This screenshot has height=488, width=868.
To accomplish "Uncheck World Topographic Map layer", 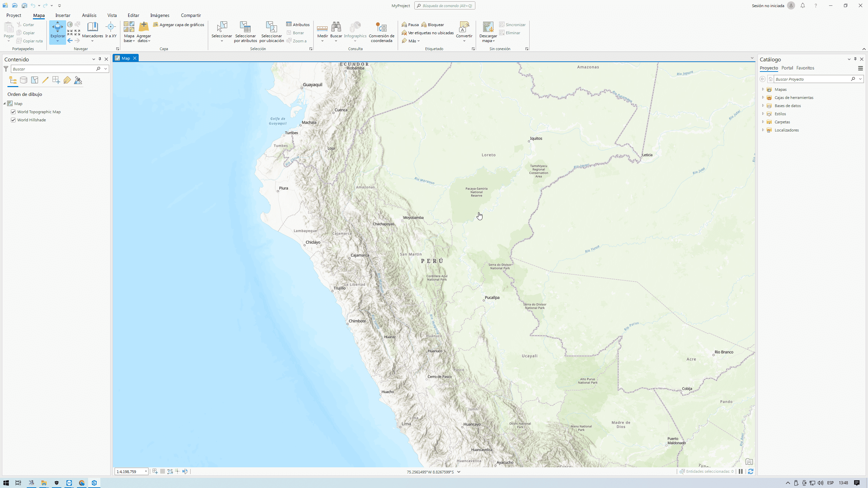I will pos(13,112).
